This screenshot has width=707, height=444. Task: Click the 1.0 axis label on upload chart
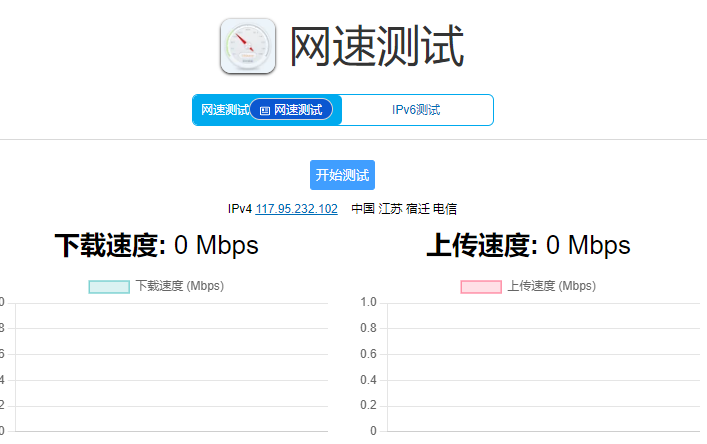368,302
